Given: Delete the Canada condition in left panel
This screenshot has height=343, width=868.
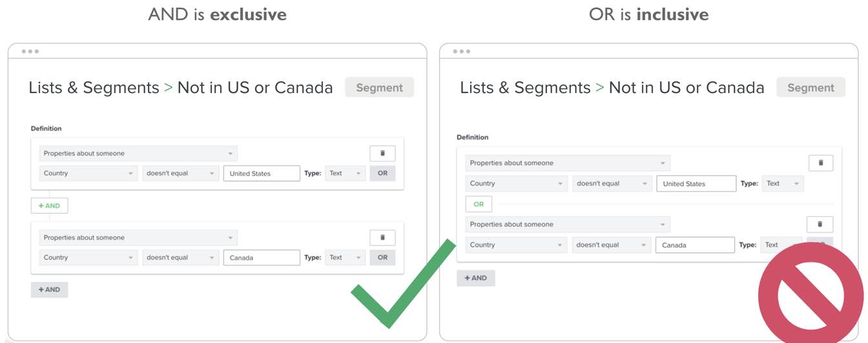Looking at the screenshot, I should pos(382,238).
